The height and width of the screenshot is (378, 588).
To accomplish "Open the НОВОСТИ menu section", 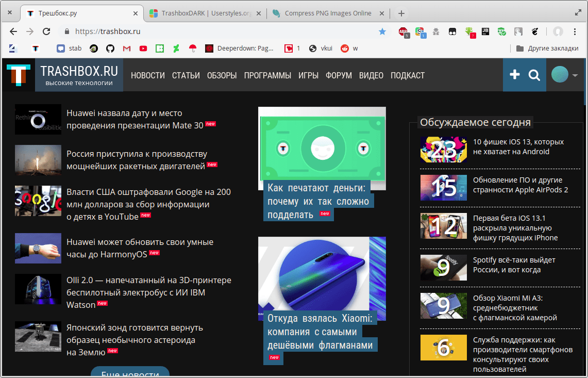I will tap(148, 75).
